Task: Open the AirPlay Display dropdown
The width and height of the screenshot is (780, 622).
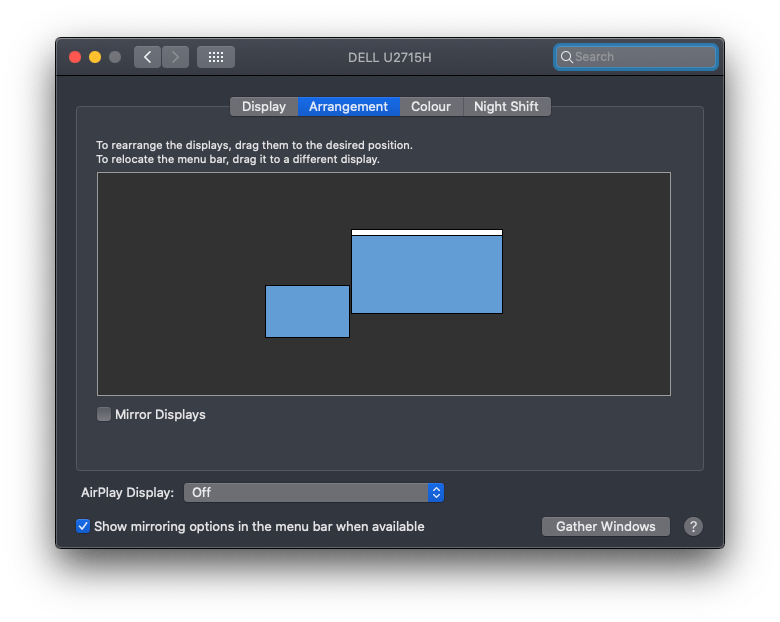Action: pos(314,493)
